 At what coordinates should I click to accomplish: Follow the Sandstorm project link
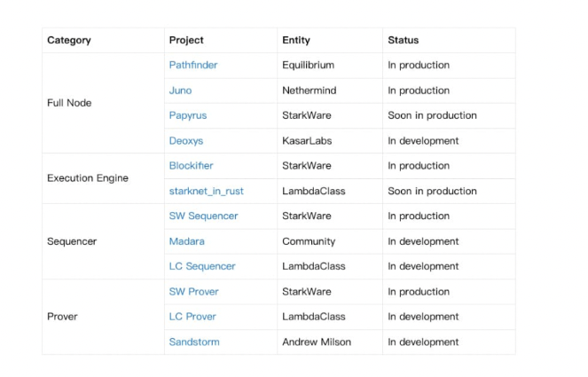point(194,342)
